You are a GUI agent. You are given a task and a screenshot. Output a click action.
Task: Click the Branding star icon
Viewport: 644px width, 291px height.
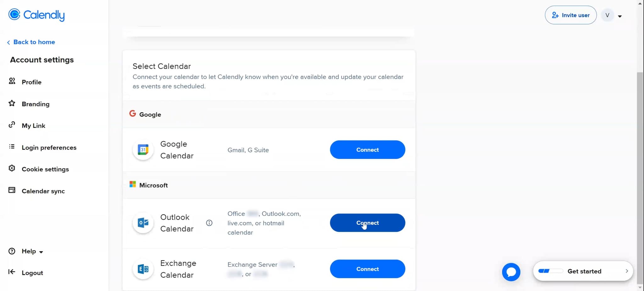click(12, 103)
